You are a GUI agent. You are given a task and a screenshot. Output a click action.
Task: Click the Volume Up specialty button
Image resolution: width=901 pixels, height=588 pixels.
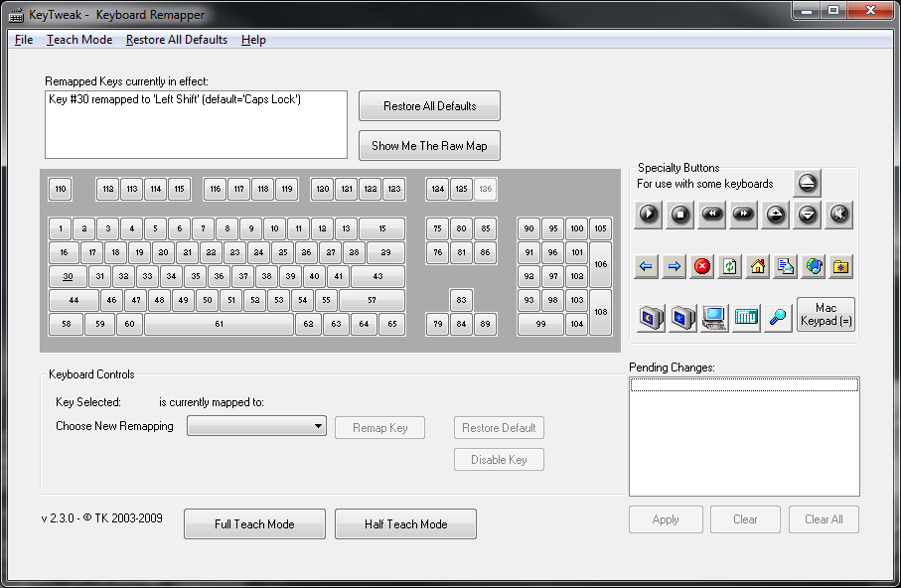775,215
